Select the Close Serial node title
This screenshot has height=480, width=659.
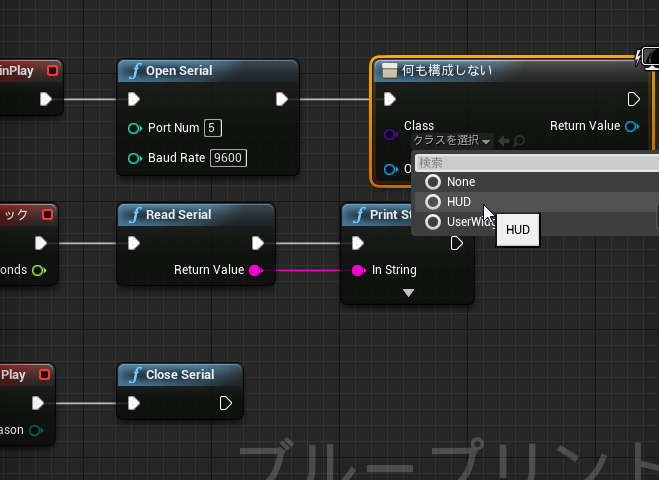click(180, 375)
